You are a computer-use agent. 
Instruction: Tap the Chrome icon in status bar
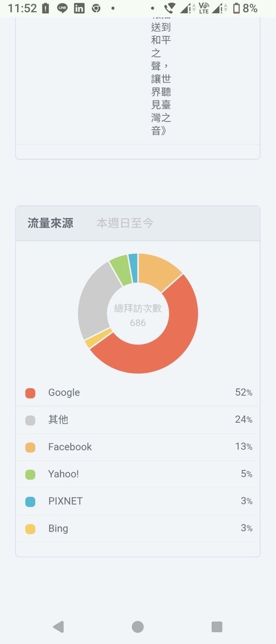point(96,8)
